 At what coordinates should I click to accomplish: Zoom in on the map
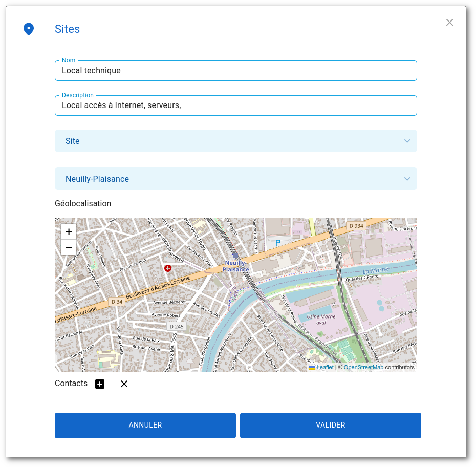pos(69,232)
